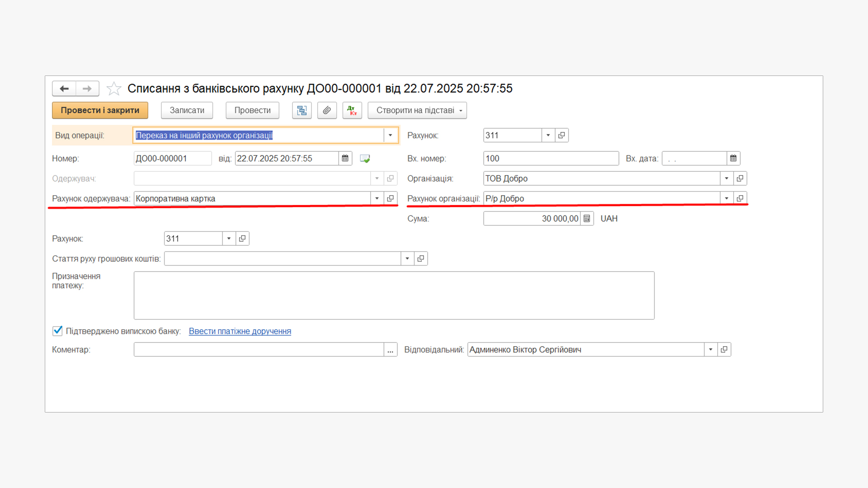Click inside the Призначення платежу text area
The image size is (868, 488).
tap(393, 296)
